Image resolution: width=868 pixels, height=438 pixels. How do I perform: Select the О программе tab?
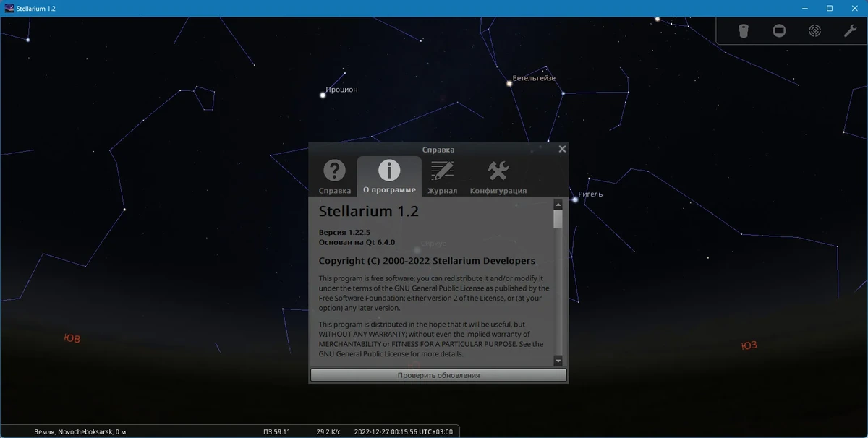(x=389, y=176)
